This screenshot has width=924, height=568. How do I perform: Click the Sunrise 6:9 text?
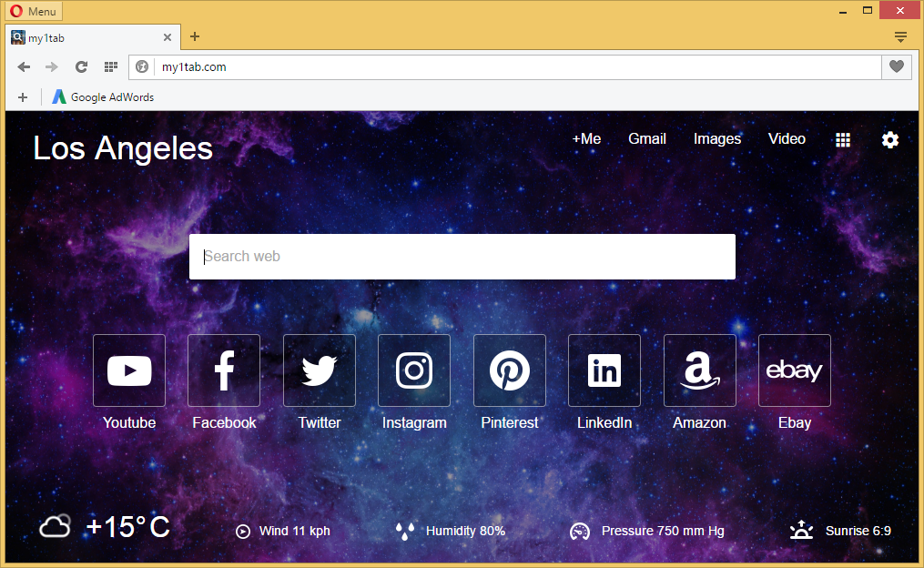click(858, 532)
